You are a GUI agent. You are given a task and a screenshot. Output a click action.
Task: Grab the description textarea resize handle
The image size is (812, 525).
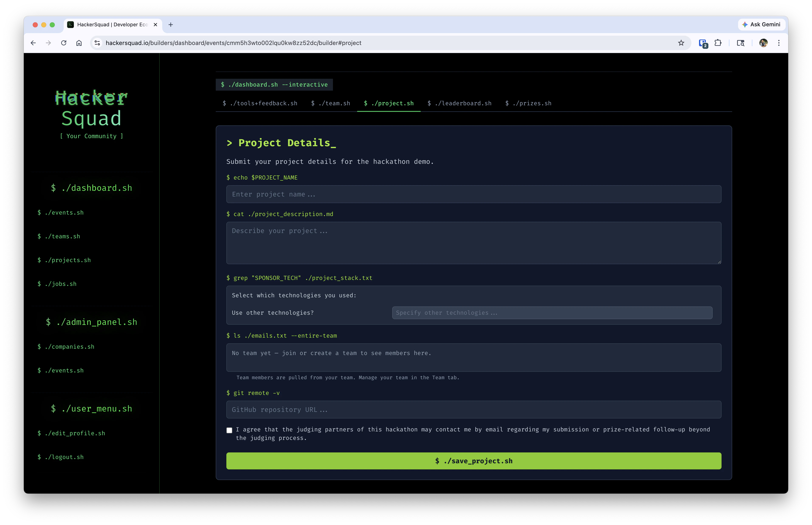coord(719,262)
